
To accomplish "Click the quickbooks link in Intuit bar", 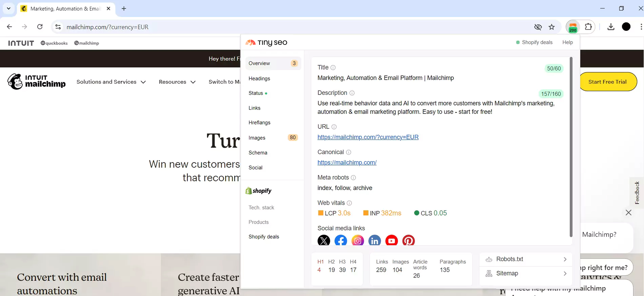I will (x=54, y=43).
